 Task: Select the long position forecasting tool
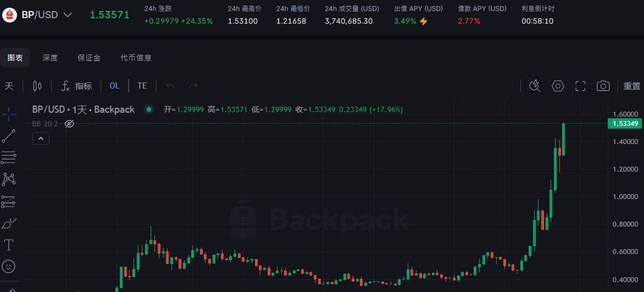(x=9, y=201)
